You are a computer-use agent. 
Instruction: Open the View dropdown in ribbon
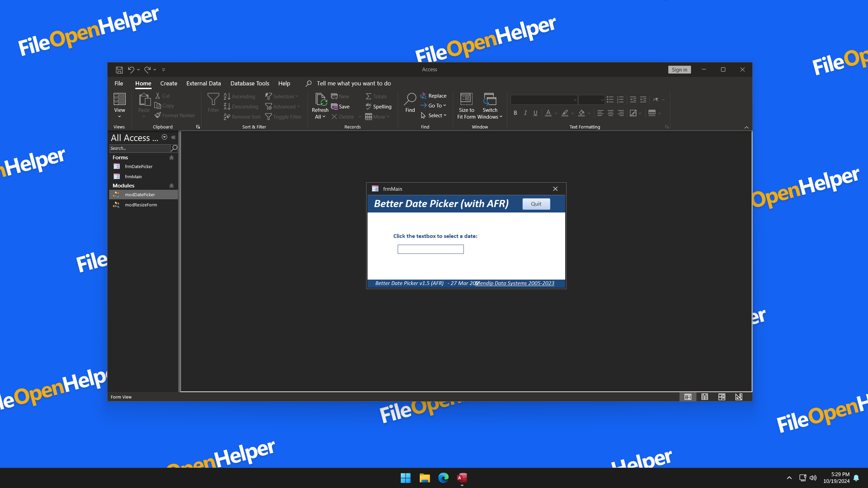(119, 117)
